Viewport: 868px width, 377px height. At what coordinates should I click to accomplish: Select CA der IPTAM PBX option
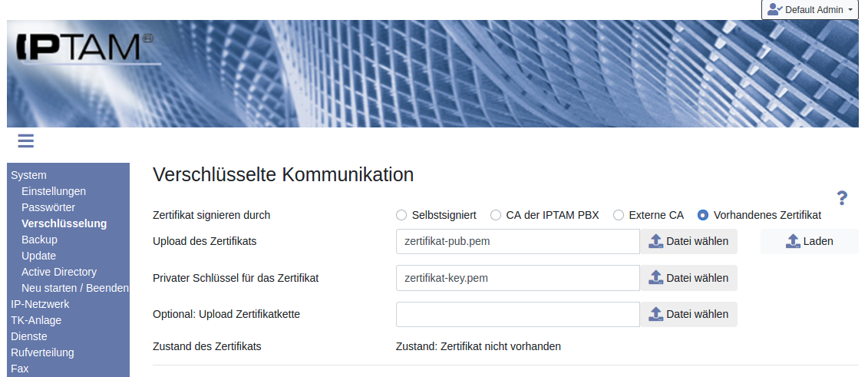(x=496, y=215)
